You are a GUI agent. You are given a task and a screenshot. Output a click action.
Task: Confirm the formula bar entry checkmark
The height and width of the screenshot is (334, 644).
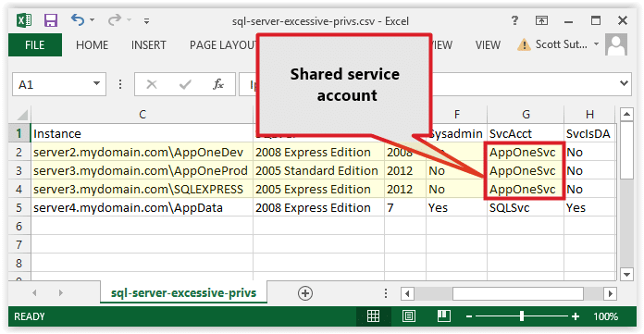[185, 84]
